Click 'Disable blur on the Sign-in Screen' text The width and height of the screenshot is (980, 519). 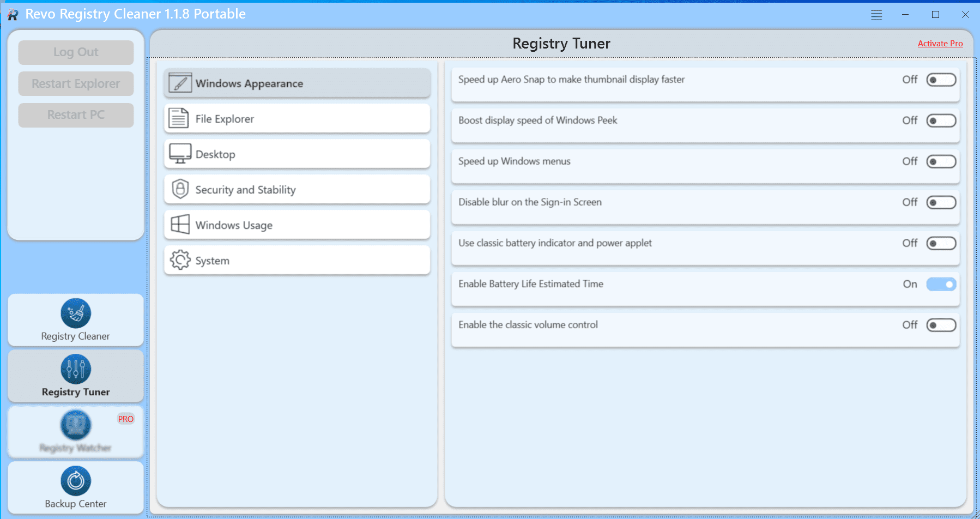[530, 202]
